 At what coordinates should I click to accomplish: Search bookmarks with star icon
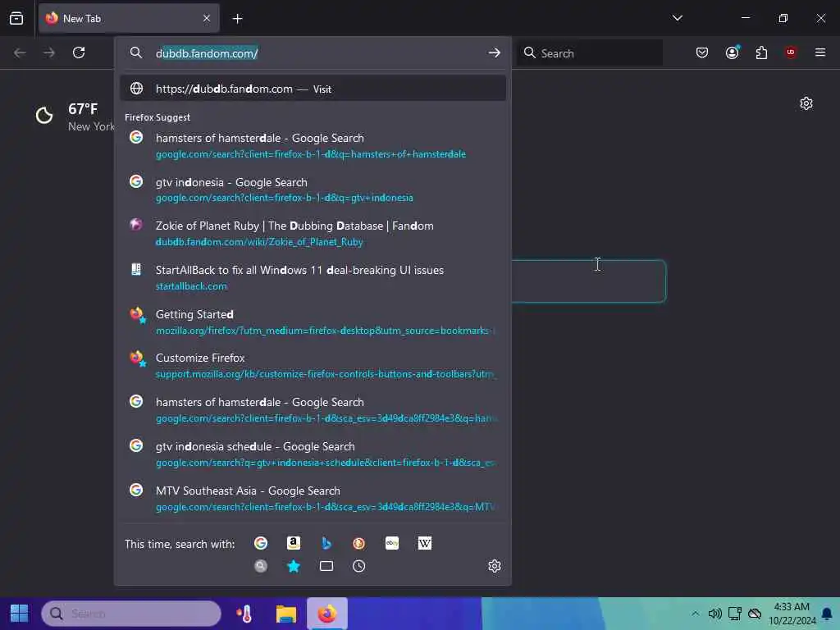[x=294, y=566]
